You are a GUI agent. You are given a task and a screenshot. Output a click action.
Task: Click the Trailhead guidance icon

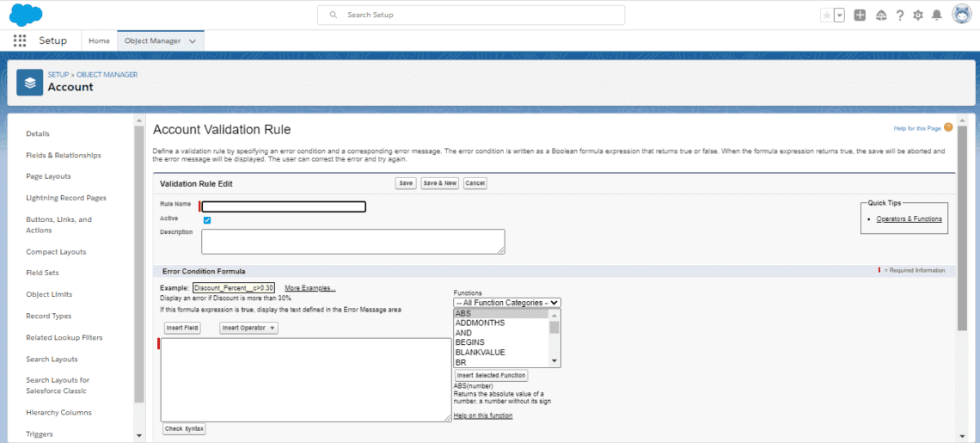880,15
